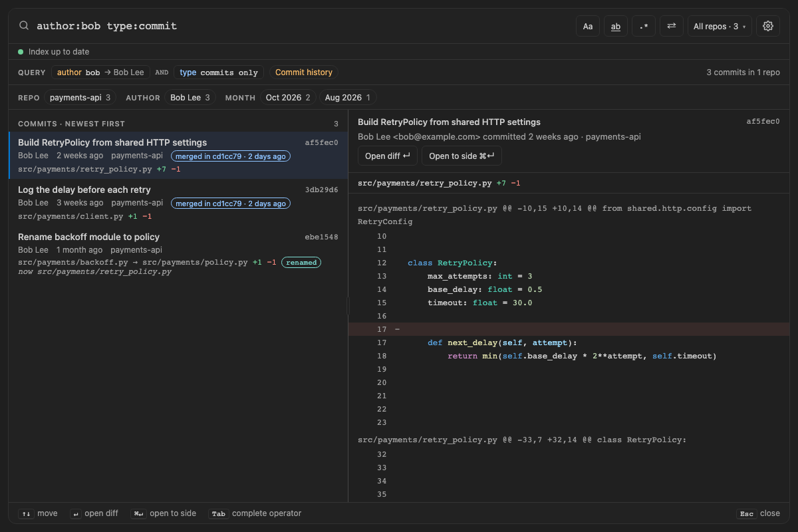Click the search magnifier icon

click(24, 26)
